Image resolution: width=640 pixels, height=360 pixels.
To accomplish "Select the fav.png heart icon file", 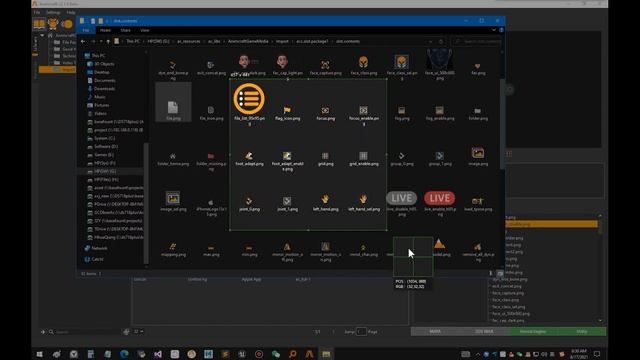I will click(x=478, y=69).
